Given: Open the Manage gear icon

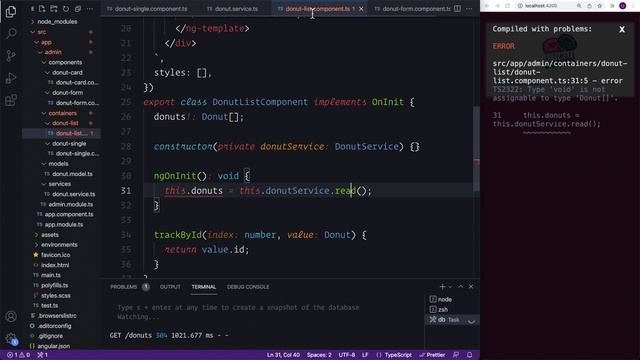Looking at the screenshot, I should tap(11, 338).
